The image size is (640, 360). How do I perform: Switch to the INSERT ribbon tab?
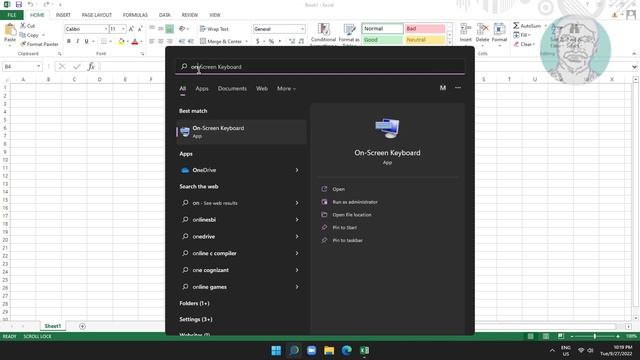pos(63,15)
